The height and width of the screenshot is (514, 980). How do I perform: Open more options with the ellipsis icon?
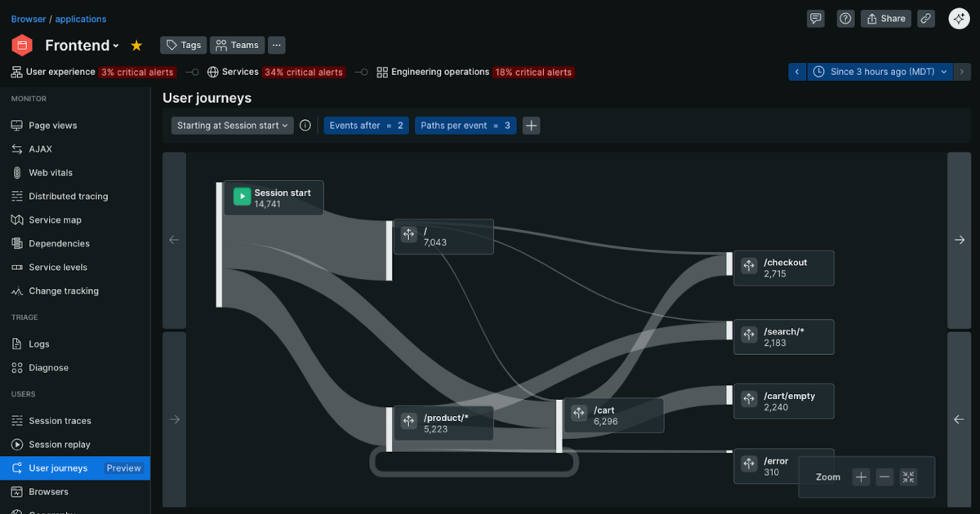pyautogui.click(x=276, y=45)
